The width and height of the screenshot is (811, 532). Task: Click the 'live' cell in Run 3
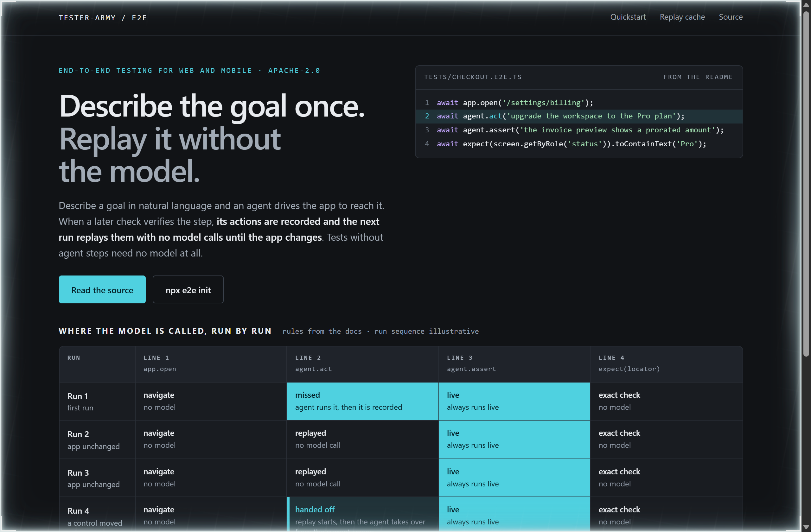(514, 478)
